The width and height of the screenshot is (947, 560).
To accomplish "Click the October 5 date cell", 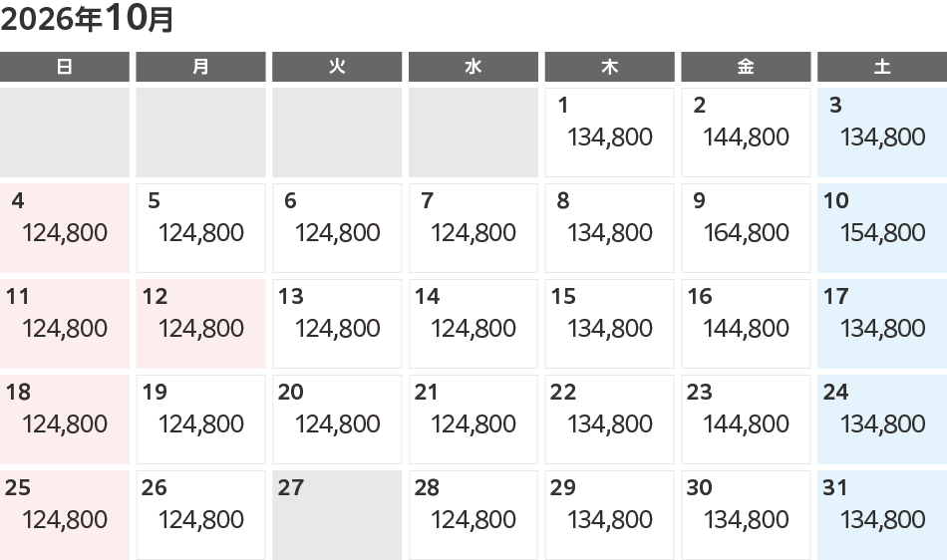I will tap(200, 227).
